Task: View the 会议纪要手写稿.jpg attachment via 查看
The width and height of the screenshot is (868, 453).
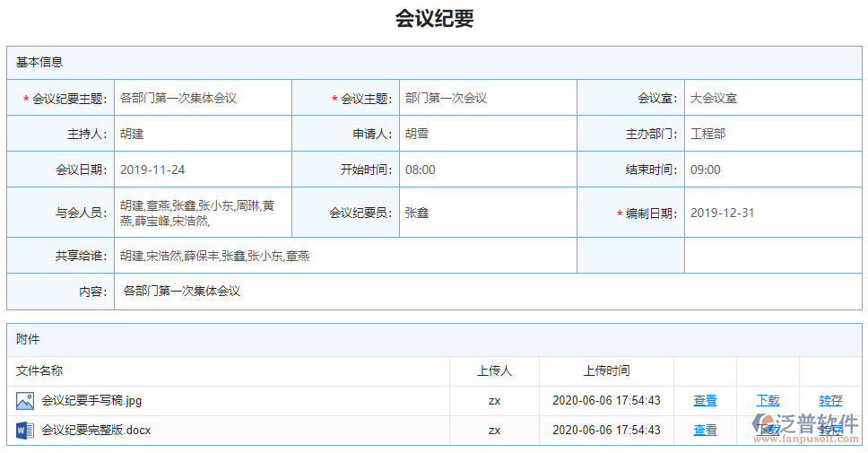Action: 705,401
